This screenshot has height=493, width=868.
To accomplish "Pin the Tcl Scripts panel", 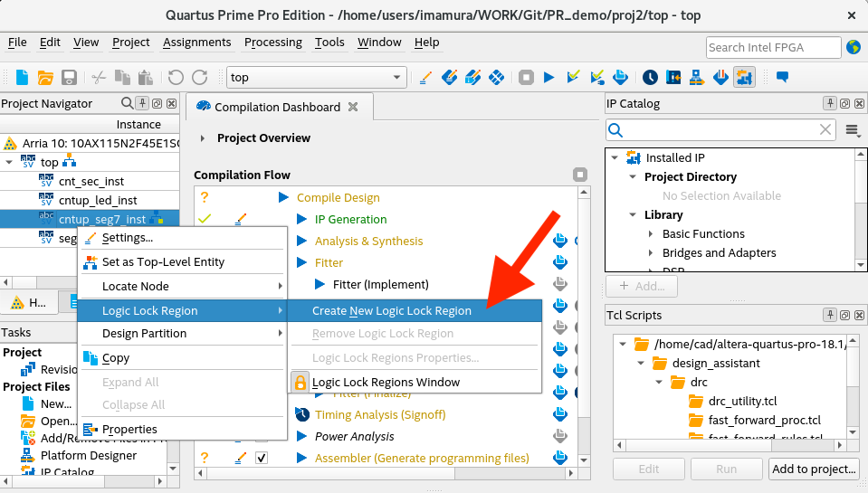I will point(829,315).
